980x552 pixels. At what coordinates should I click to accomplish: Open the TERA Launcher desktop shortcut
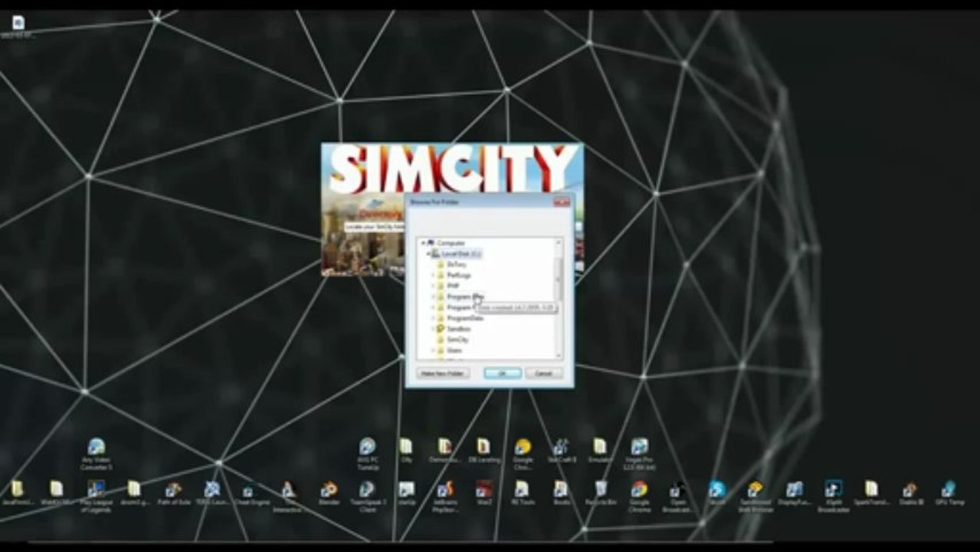[211, 494]
